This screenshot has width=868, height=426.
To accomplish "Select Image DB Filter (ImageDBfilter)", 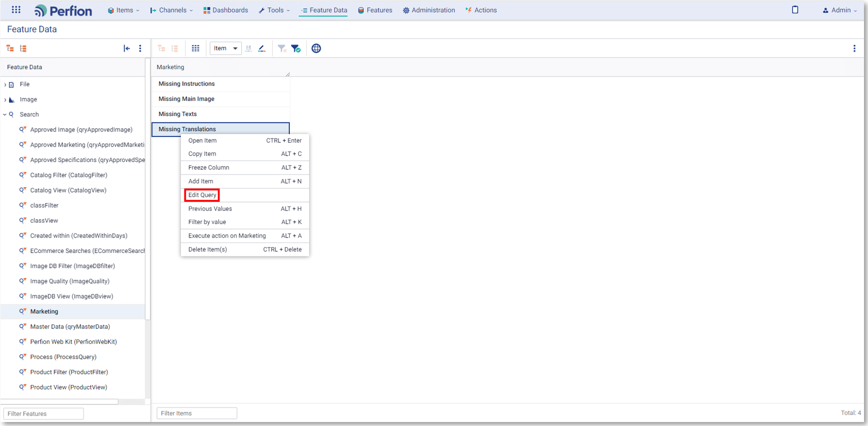I will tap(72, 266).
